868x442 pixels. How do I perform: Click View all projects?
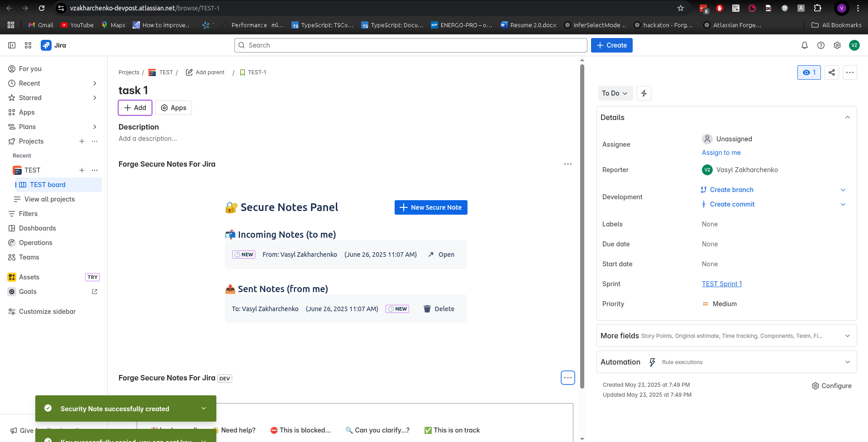tap(50, 199)
